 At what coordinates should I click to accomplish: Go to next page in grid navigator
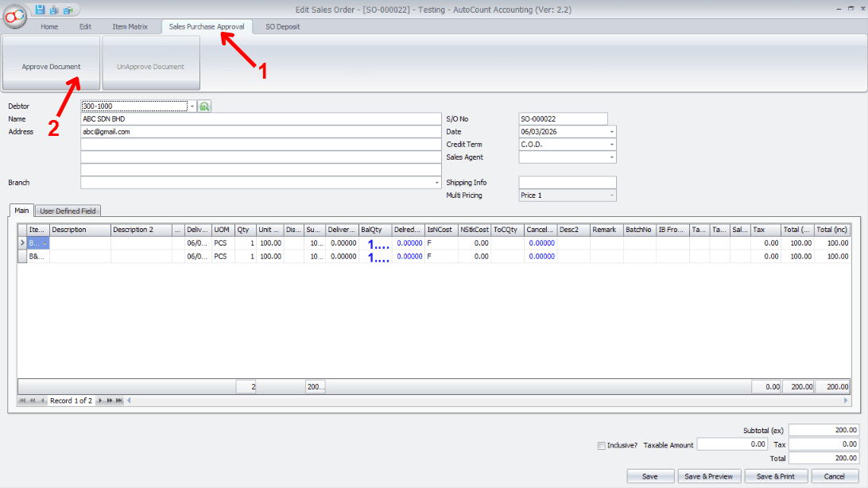click(110, 401)
